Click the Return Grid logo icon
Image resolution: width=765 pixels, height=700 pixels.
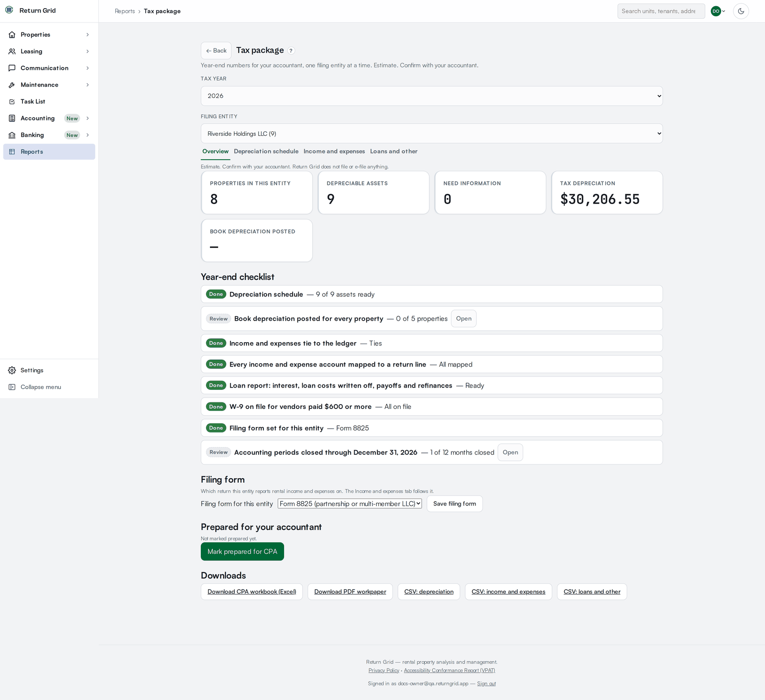(x=9, y=10)
